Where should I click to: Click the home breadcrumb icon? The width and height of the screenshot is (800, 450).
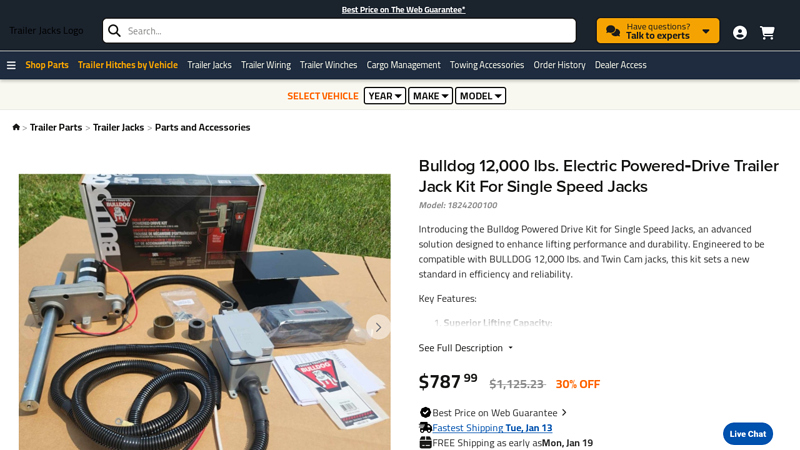(16, 127)
